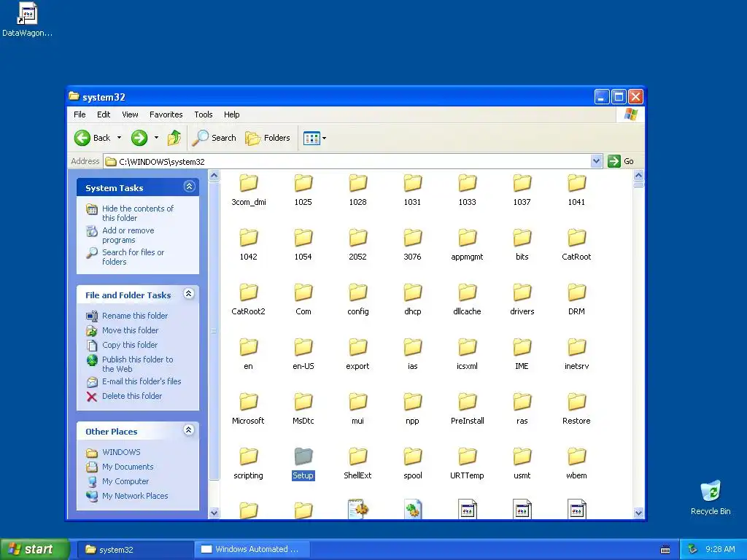Image resolution: width=747 pixels, height=560 pixels.
Task: Open the Tools menu
Action: coord(203,114)
